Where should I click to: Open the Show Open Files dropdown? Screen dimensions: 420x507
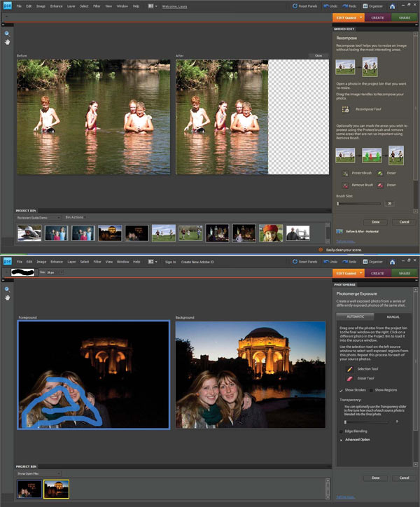(x=38, y=473)
